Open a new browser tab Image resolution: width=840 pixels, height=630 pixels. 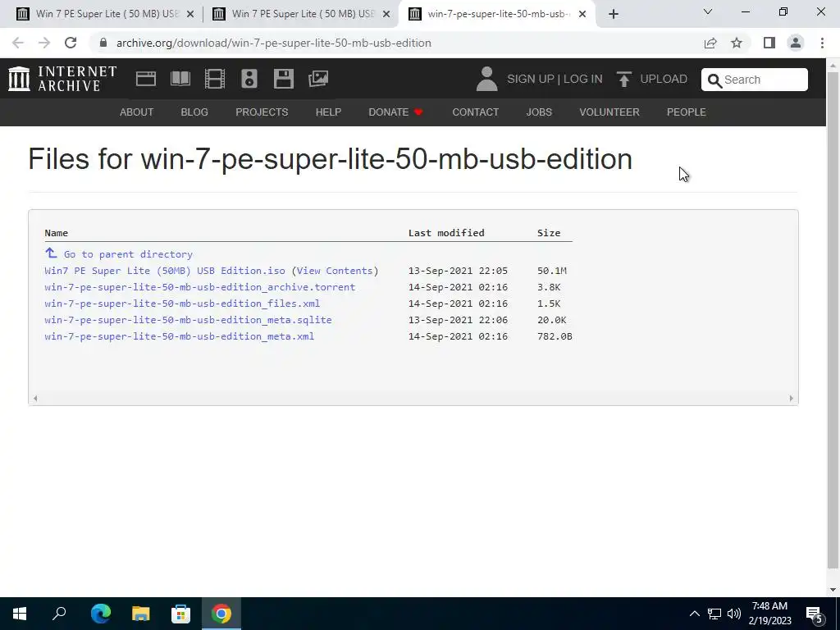614,14
